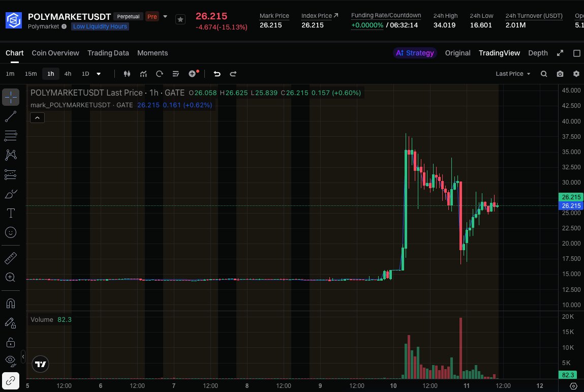Click the mark_POLYMARKETUSDT legend row
The height and width of the screenshot is (392, 584).
pyautogui.click(x=121, y=105)
